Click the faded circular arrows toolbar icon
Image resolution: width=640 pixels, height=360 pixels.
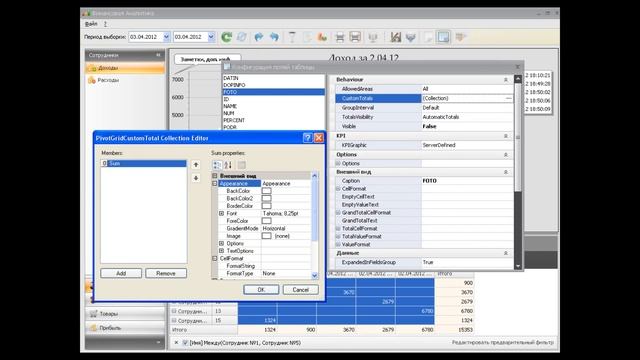[x=242, y=37]
